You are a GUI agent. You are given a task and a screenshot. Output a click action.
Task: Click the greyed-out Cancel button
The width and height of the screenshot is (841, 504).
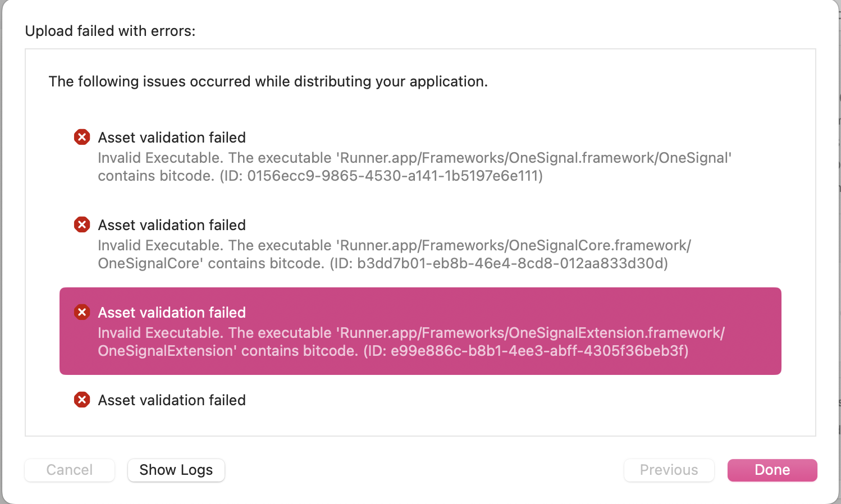[x=70, y=470]
